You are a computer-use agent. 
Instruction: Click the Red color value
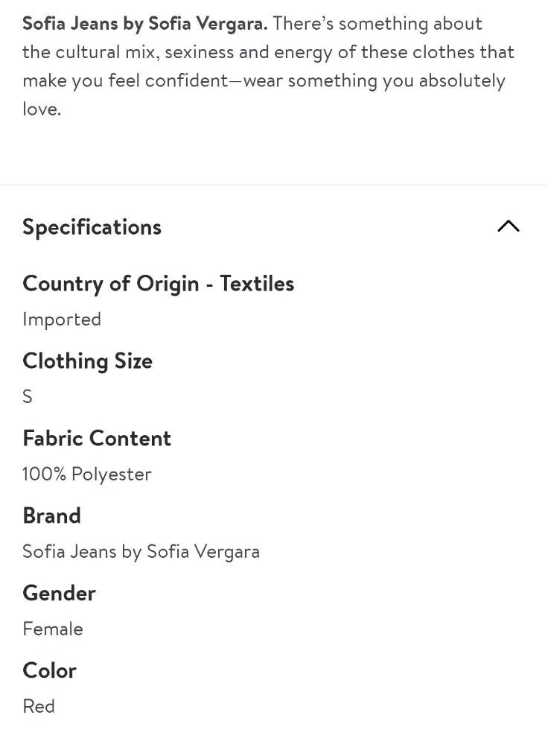coord(39,706)
